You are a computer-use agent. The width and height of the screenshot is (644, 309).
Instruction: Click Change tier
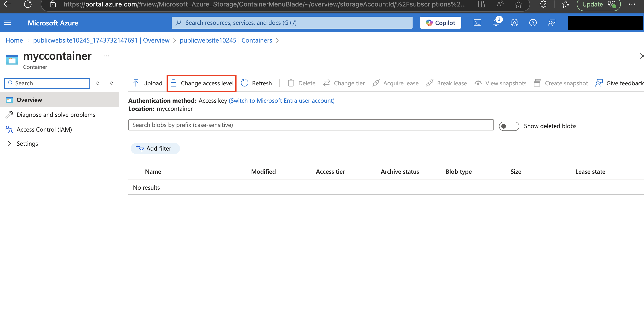344,83
